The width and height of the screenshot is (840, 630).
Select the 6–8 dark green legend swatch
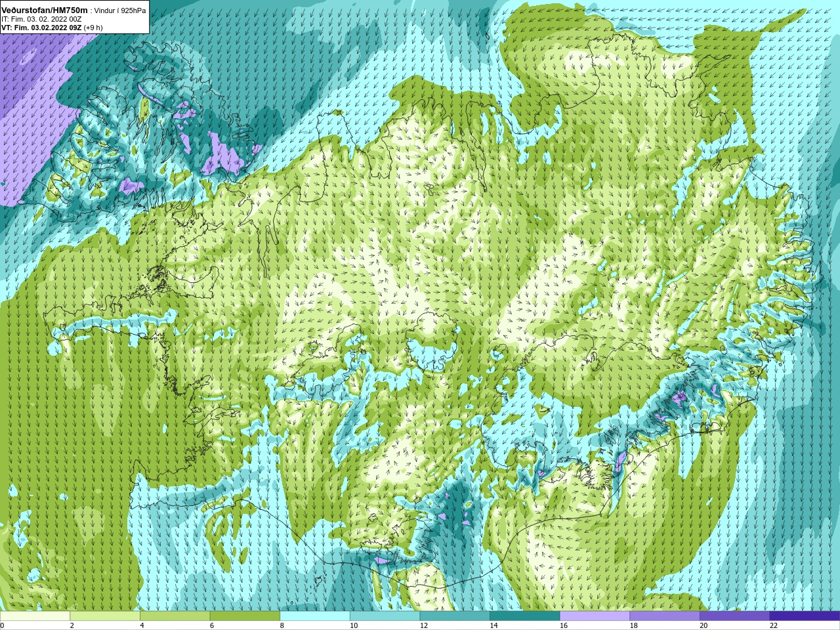pyautogui.click(x=245, y=616)
